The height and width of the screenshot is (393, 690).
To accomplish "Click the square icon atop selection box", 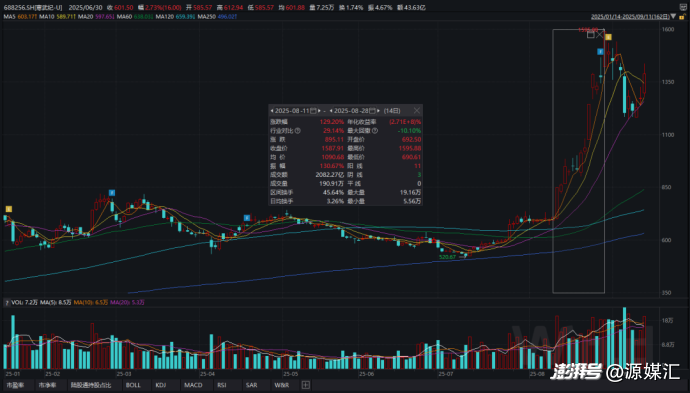I will pyautogui.click(x=591, y=34).
